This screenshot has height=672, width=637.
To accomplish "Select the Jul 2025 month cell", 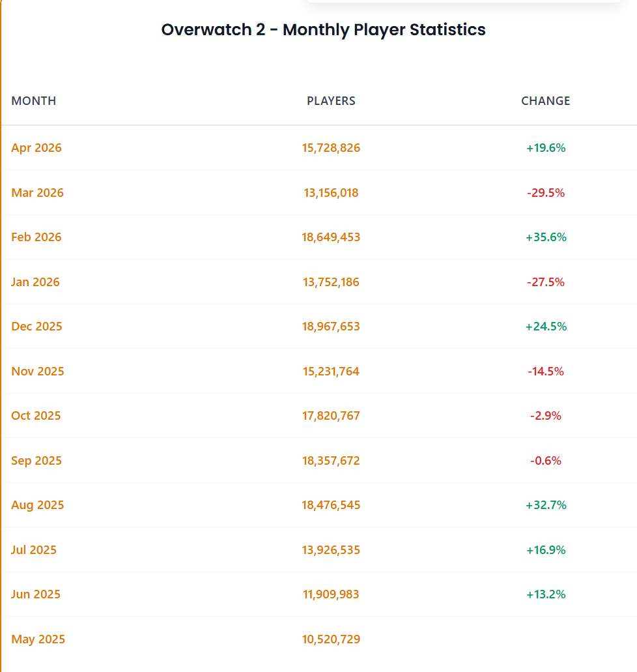I will click(34, 550).
